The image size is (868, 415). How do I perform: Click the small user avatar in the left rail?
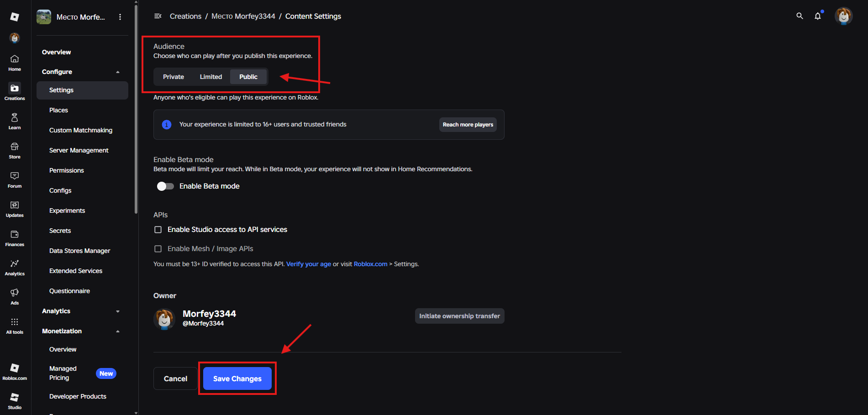pos(15,38)
